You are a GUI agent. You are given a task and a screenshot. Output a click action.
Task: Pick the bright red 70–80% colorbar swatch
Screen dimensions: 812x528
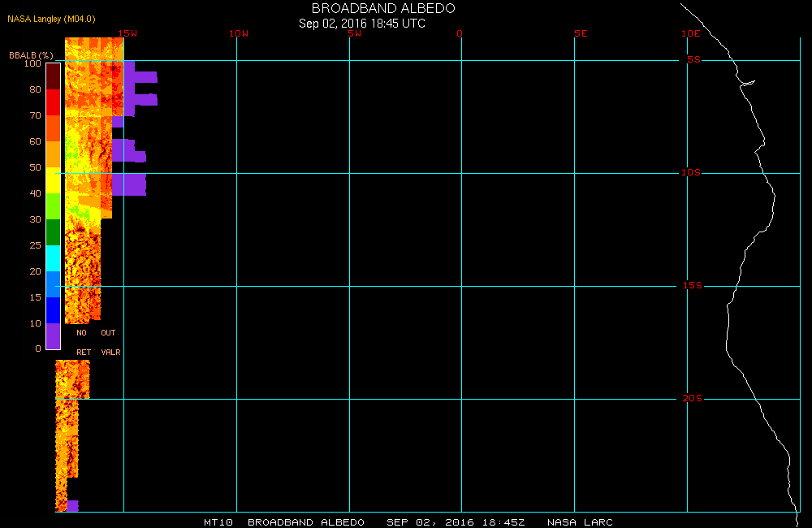click(x=54, y=102)
